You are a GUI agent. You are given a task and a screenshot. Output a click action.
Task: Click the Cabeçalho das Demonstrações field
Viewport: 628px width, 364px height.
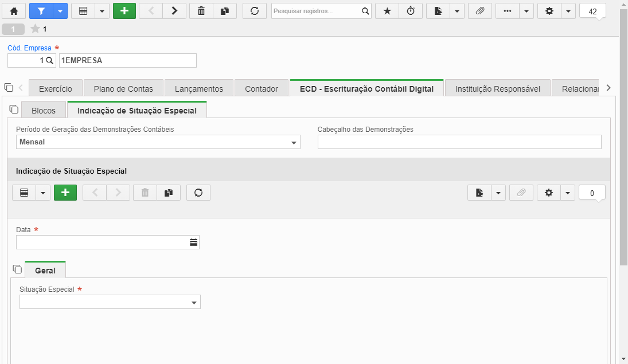[x=459, y=142]
